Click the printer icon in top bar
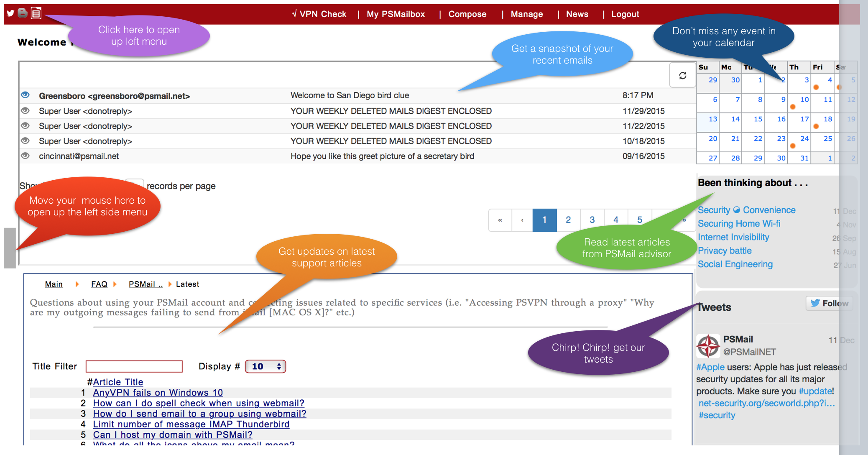Viewport: 868px width, 455px height. [23, 13]
